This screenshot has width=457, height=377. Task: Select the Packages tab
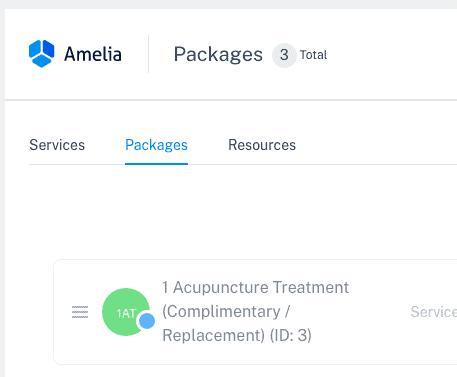coord(156,145)
